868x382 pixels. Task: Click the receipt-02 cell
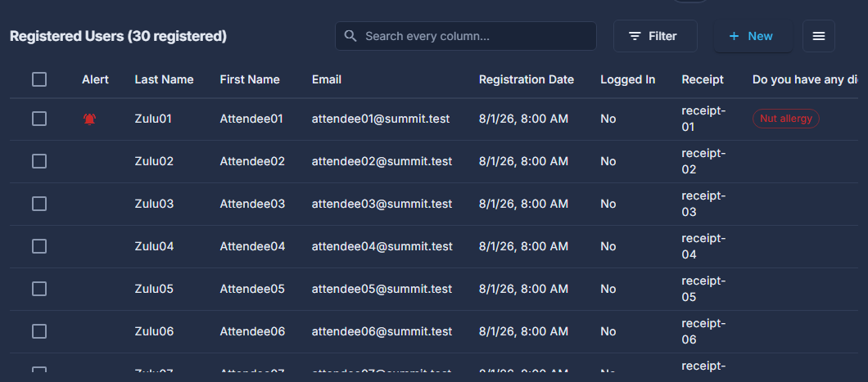tap(703, 161)
